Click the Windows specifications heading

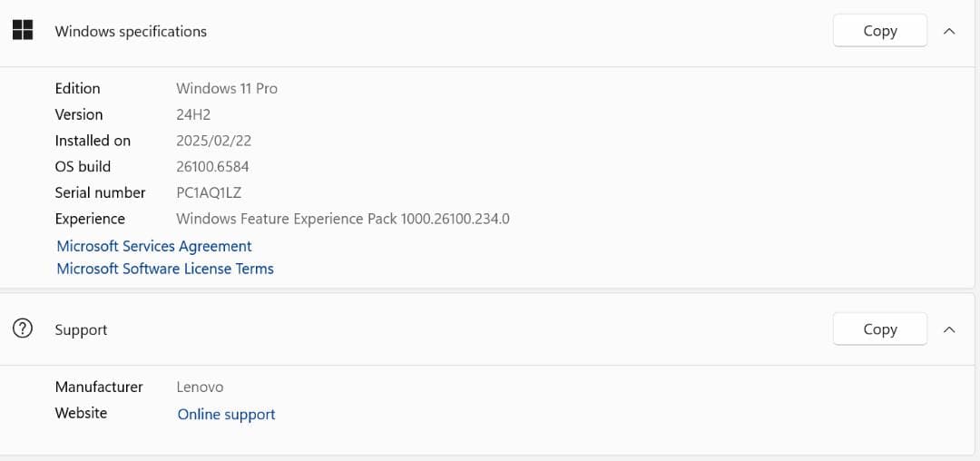[x=131, y=31]
